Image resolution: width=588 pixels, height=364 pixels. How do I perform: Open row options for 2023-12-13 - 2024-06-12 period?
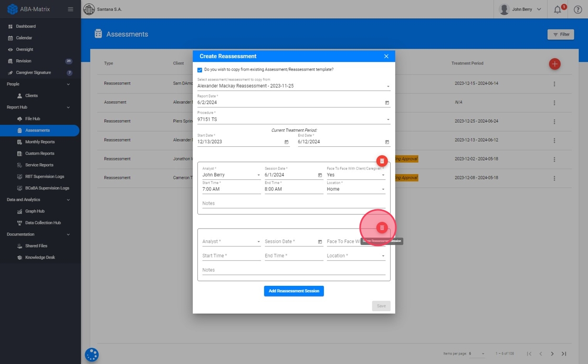554,141
